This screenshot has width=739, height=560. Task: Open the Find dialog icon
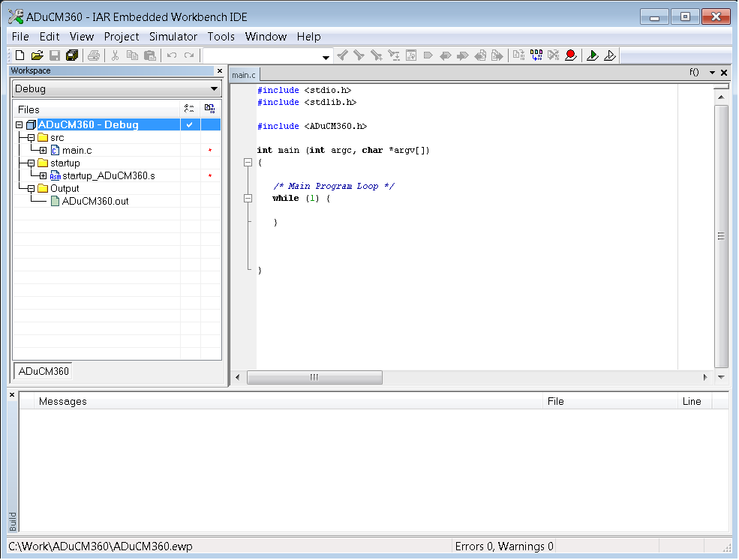[377, 55]
